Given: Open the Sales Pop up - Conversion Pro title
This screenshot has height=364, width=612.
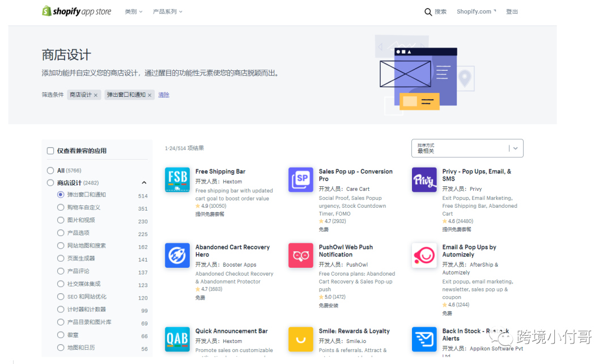Looking at the screenshot, I should [x=355, y=175].
